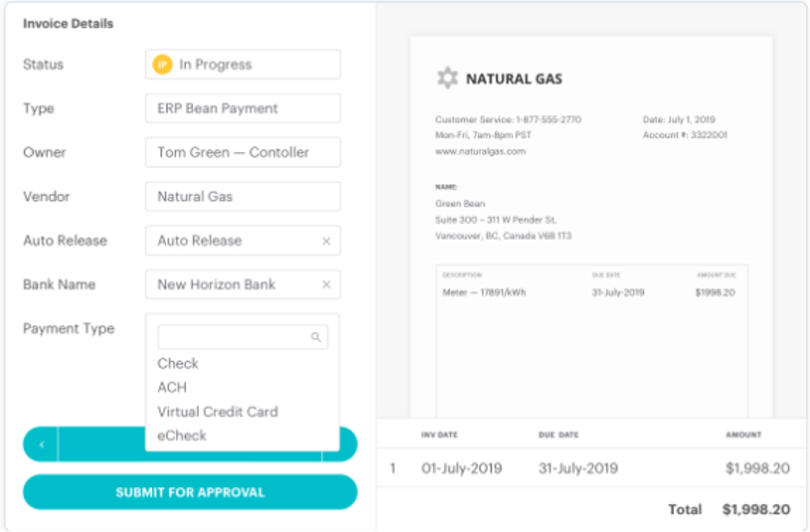Select invoice row dated 01-July-2019

click(593, 468)
